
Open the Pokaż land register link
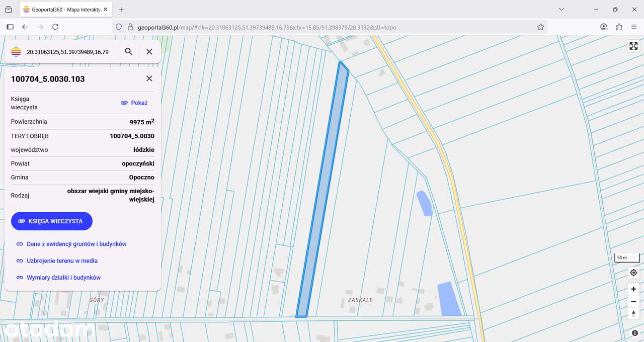(x=134, y=103)
